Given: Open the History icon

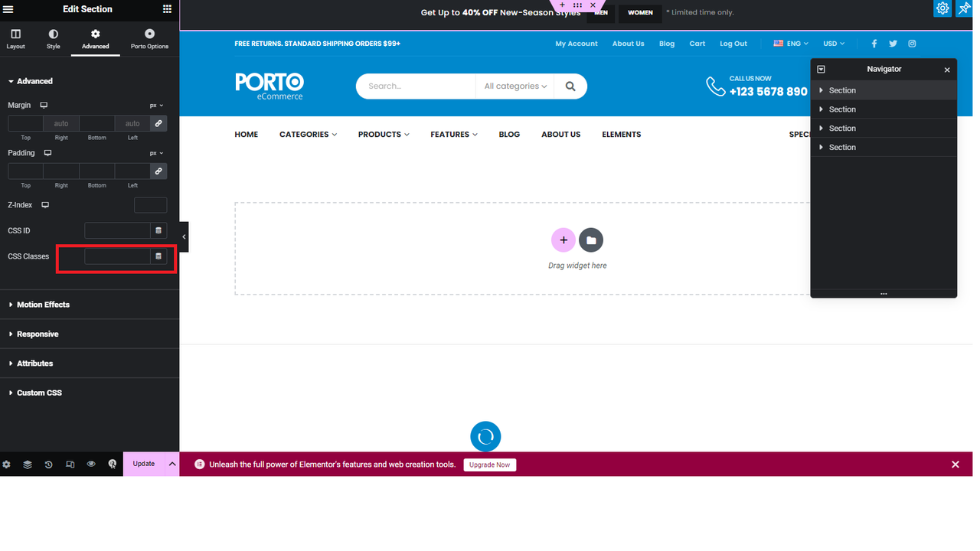Looking at the screenshot, I should (x=49, y=465).
